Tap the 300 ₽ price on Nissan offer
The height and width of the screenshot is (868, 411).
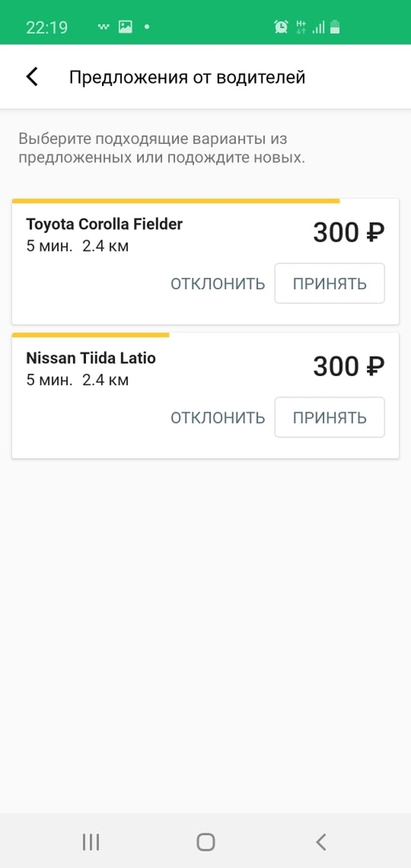[x=349, y=367]
